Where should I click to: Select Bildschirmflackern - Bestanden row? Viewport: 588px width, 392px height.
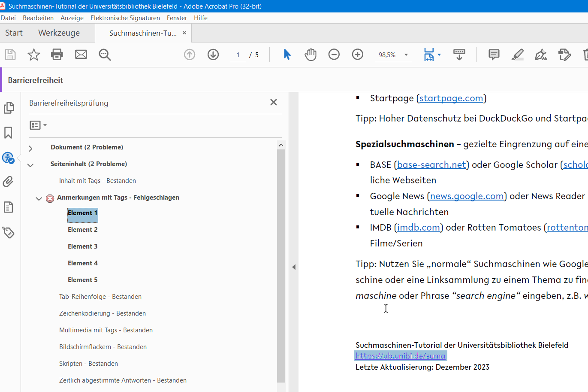coord(103,347)
